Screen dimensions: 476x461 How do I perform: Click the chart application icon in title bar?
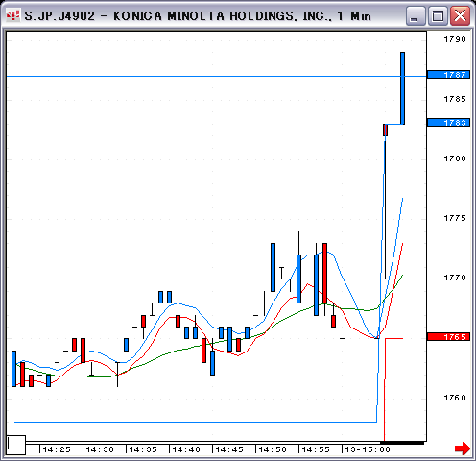[13, 15]
